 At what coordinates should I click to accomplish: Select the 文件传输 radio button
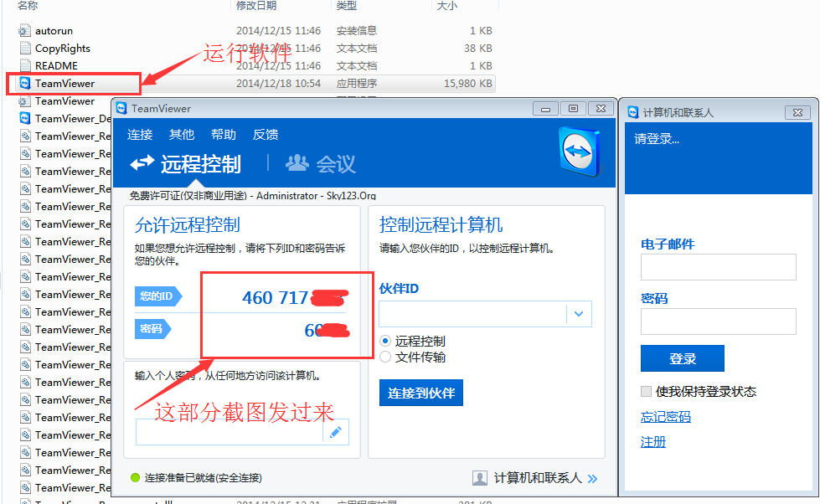point(385,357)
